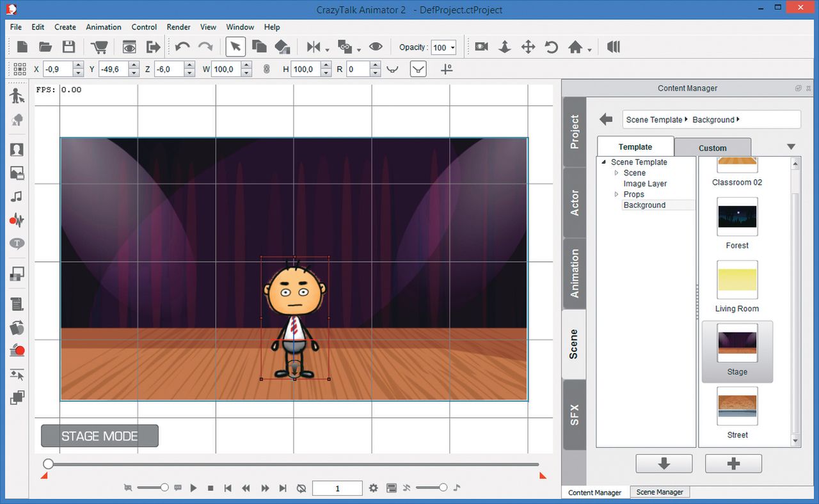The image size is (819, 504).
Task: Open the content store shopping cart
Action: [99, 47]
